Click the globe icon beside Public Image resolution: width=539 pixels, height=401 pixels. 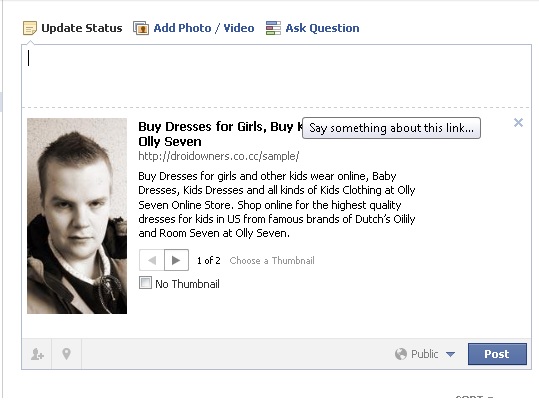tap(401, 354)
